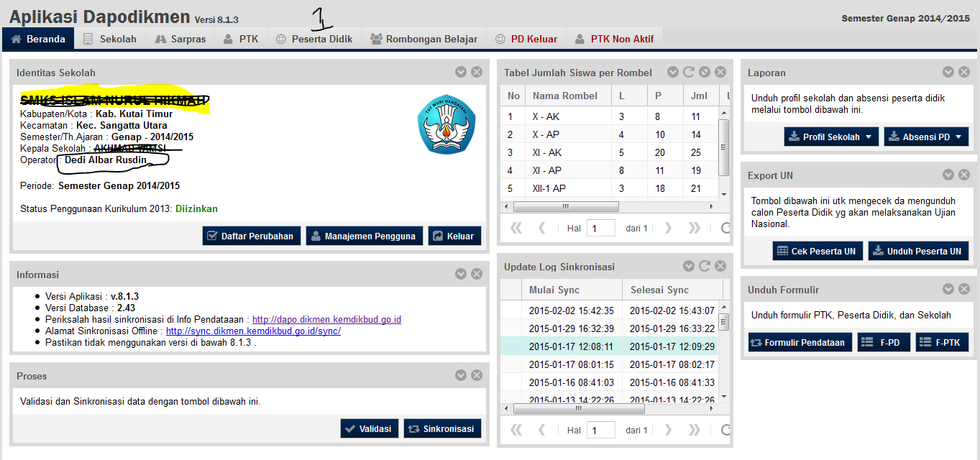Click the Cek Peserta UN button
Viewport: 980px width, 460px height.
(x=818, y=251)
